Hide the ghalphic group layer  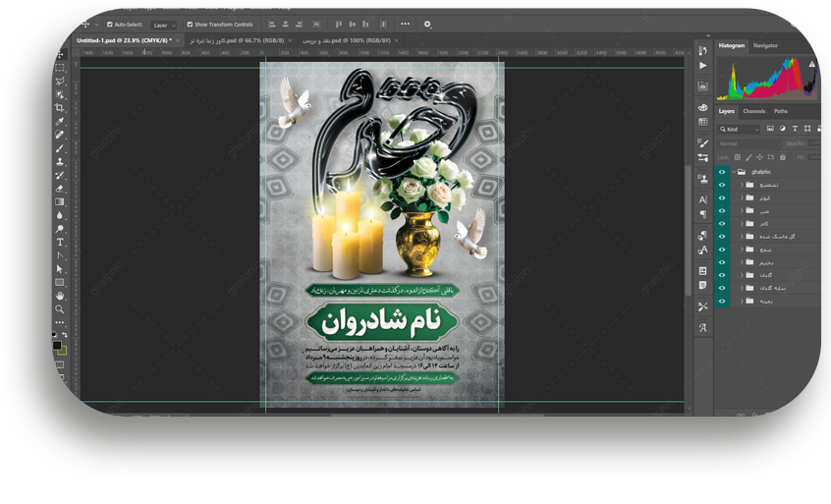[x=722, y=171]
